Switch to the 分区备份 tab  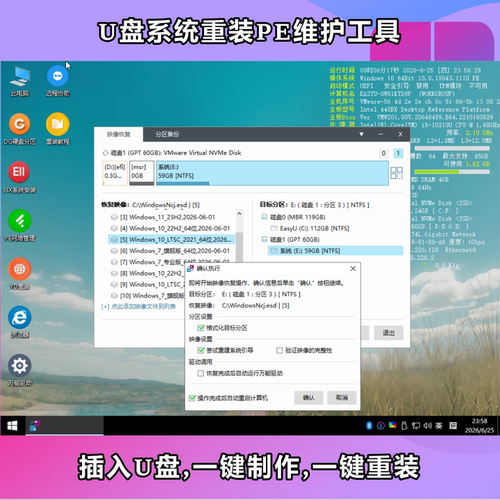point(167,134)
